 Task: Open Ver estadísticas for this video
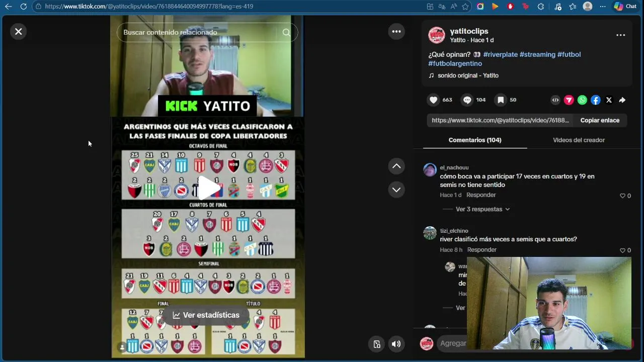(206, 315)
